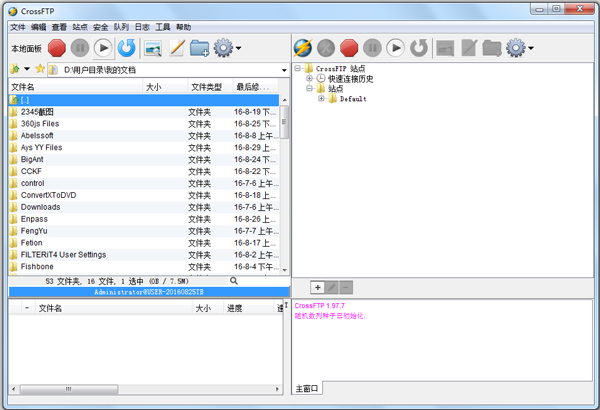Viewport: 600px width, 410px height.
Task: Switch to the 主窗口 log tab
Action: click(x=307, y=389)
